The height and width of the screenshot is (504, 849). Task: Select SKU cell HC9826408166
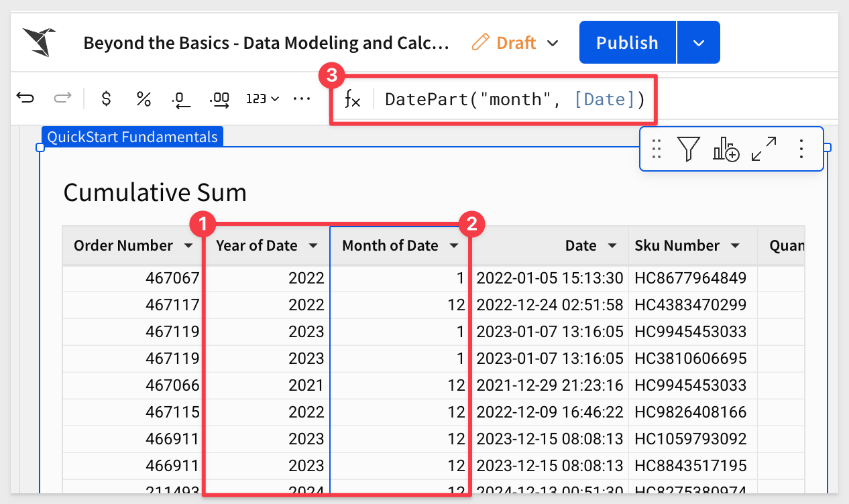tap(693, 412)
